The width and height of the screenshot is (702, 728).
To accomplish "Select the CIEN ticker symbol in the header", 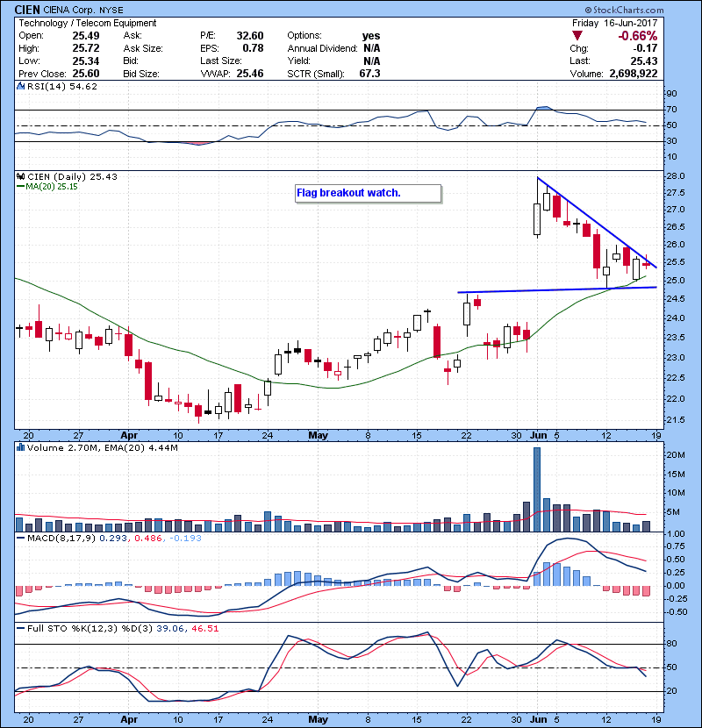I will tap(27, 10).
